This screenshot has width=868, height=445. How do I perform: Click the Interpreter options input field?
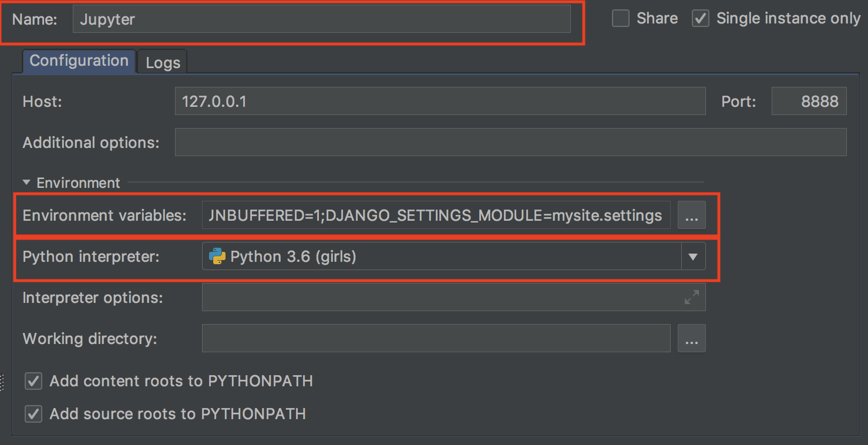(453, 298)
